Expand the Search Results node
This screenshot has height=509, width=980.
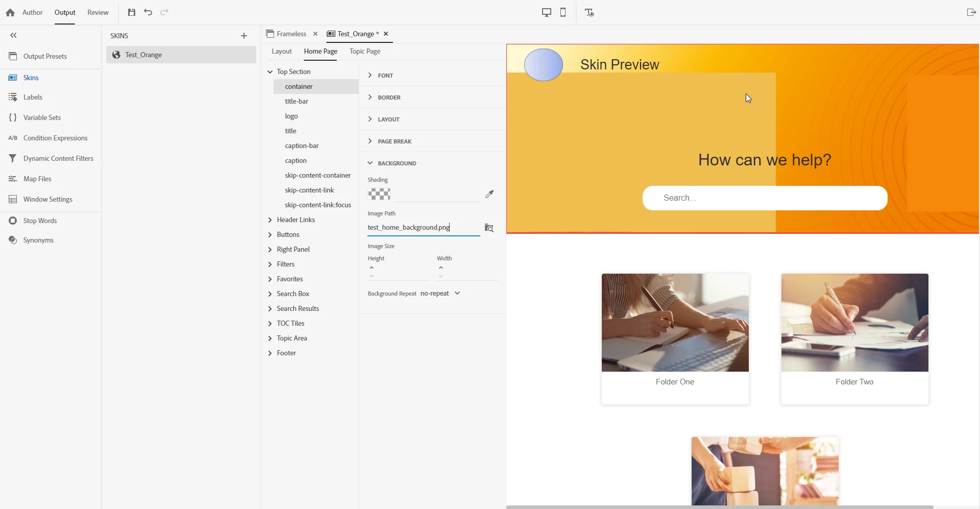(270, 309)
